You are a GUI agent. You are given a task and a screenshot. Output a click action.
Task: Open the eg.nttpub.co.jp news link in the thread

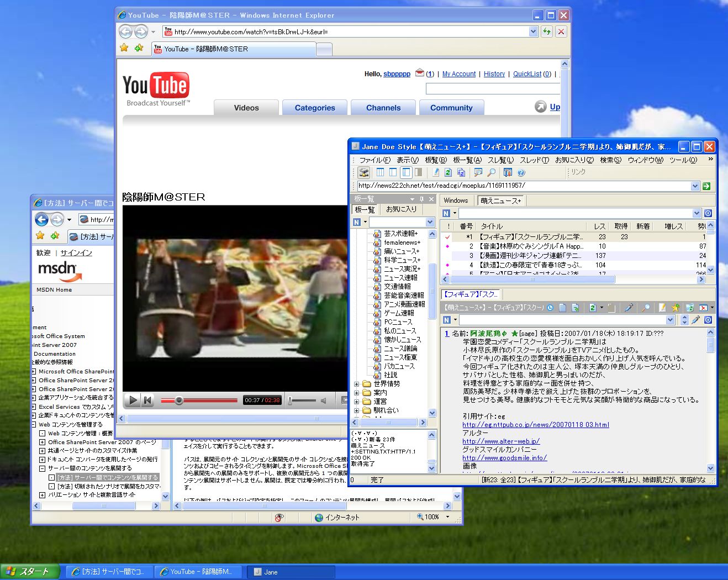click(536, 425)
